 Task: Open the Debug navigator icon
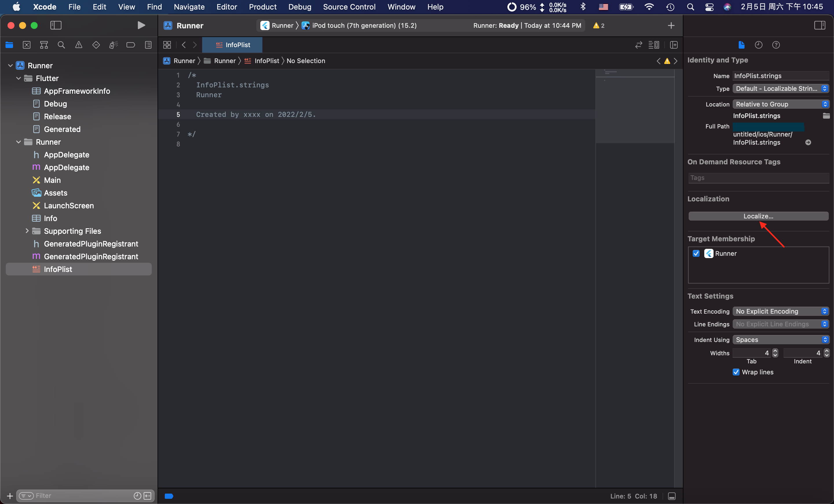point(114,45)
